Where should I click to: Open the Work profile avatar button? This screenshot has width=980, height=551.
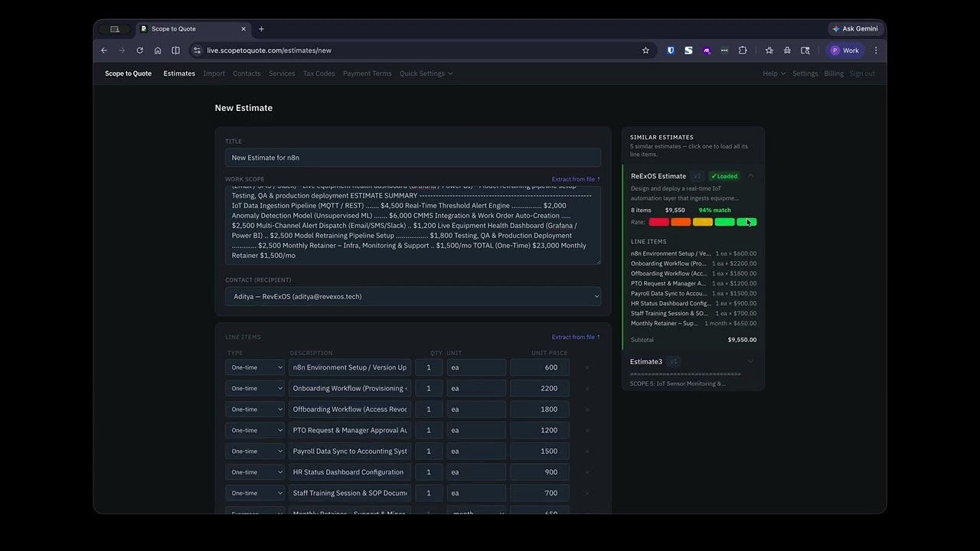pyautogui.click(x=845, y=51)
